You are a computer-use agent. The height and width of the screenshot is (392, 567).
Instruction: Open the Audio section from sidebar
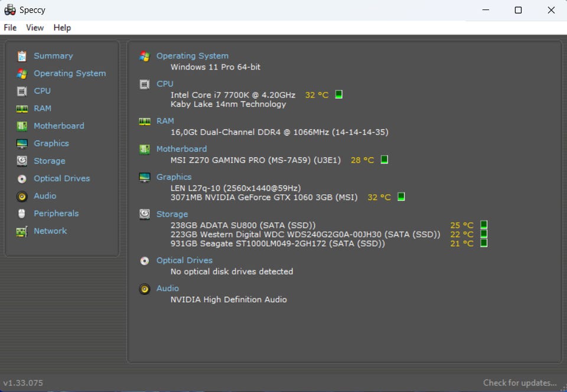coord(45,196)
